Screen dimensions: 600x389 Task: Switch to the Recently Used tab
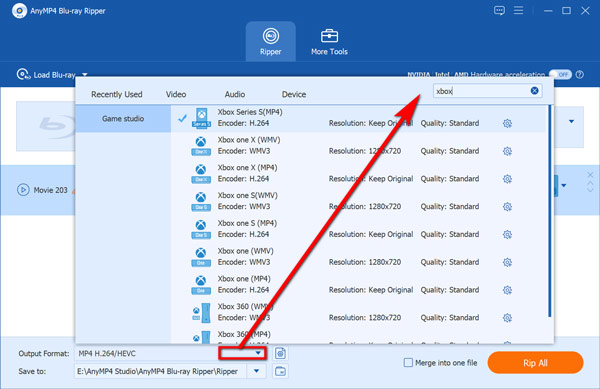point(117,94)
